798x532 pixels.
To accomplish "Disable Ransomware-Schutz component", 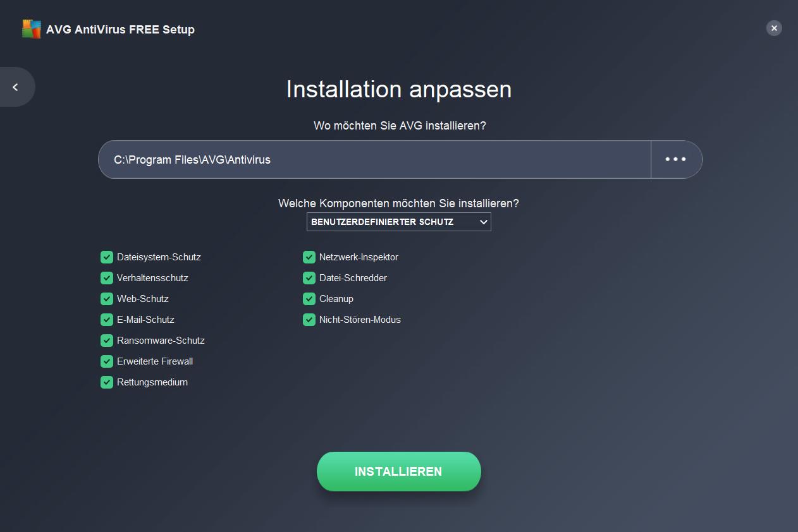I will (106, 341).
